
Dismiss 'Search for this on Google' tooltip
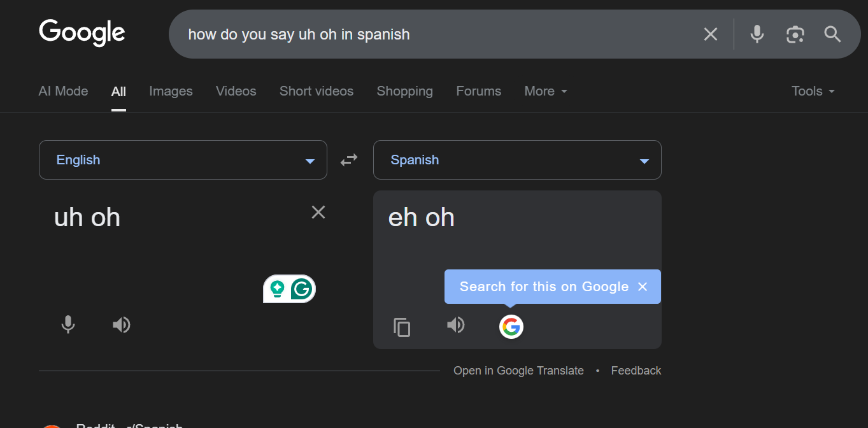coord(643,287)
